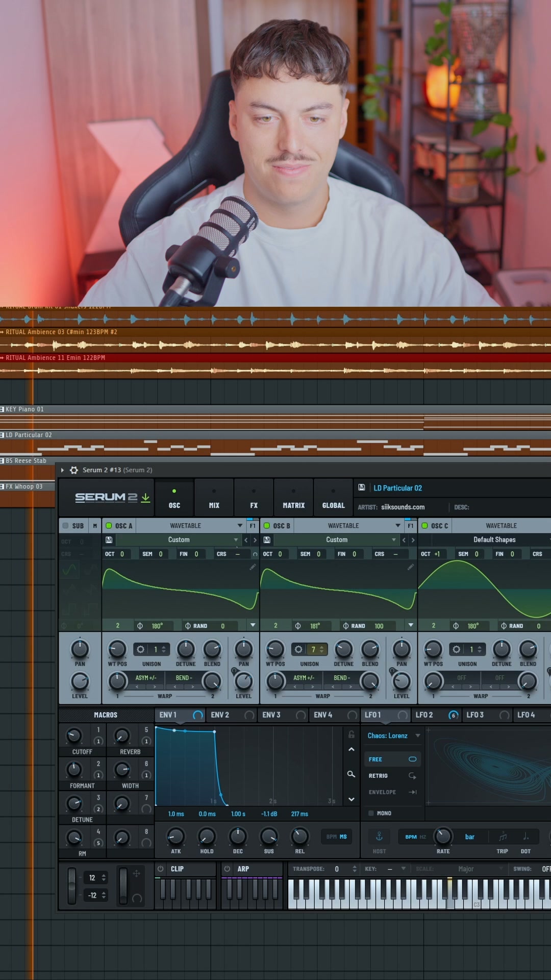Open the KEY selection dropdown
Screen dimensions: 551x980
pos(396,869)
